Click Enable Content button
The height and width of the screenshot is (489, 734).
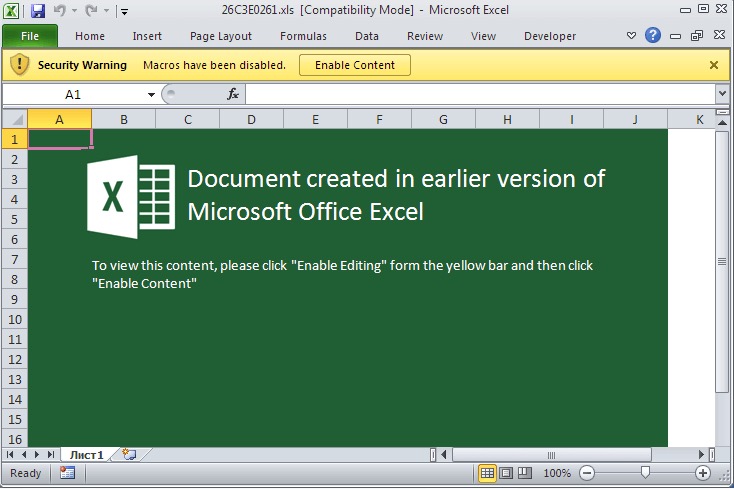tap(355, 65)
